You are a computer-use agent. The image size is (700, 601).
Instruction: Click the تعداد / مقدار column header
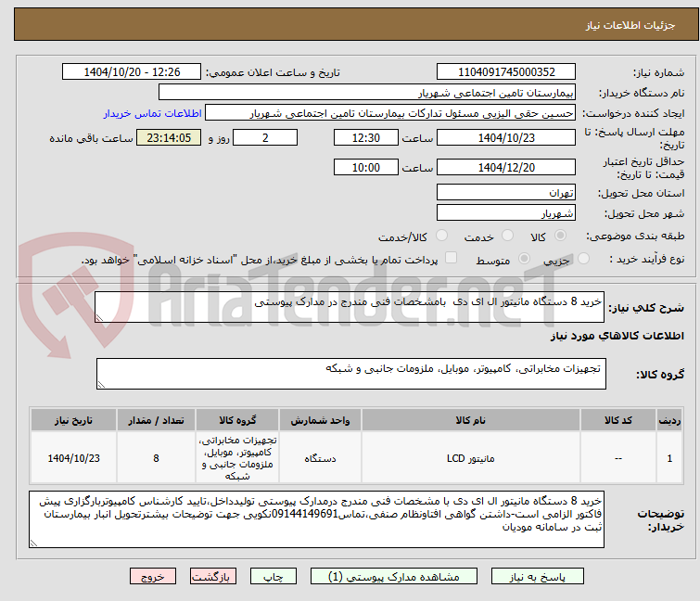[x=156, y=420]
